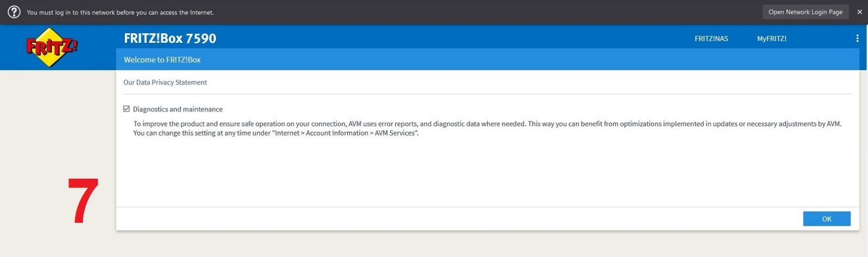This screenshot has height=257, width=868.
Task: Click the Diagnostics and maintenance label text
Action: click(178, 109)
